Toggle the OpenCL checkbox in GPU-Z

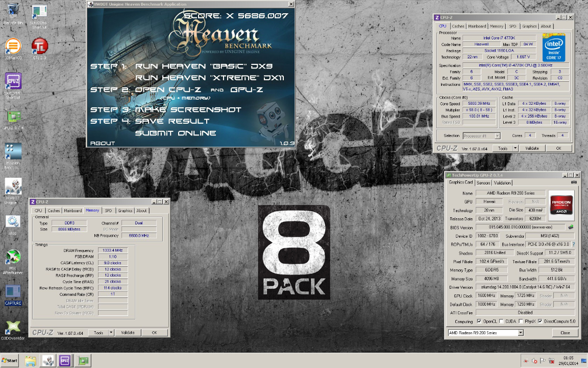tap(479, 321)
